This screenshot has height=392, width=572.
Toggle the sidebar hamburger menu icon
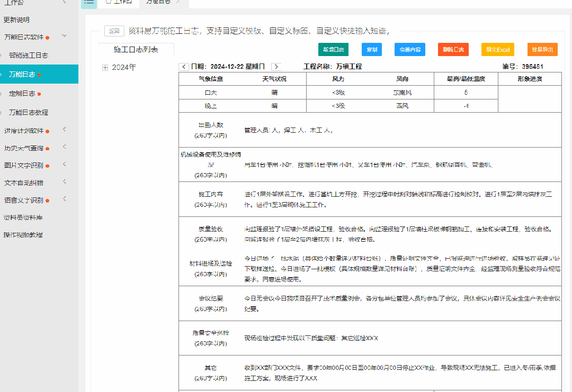88,2
